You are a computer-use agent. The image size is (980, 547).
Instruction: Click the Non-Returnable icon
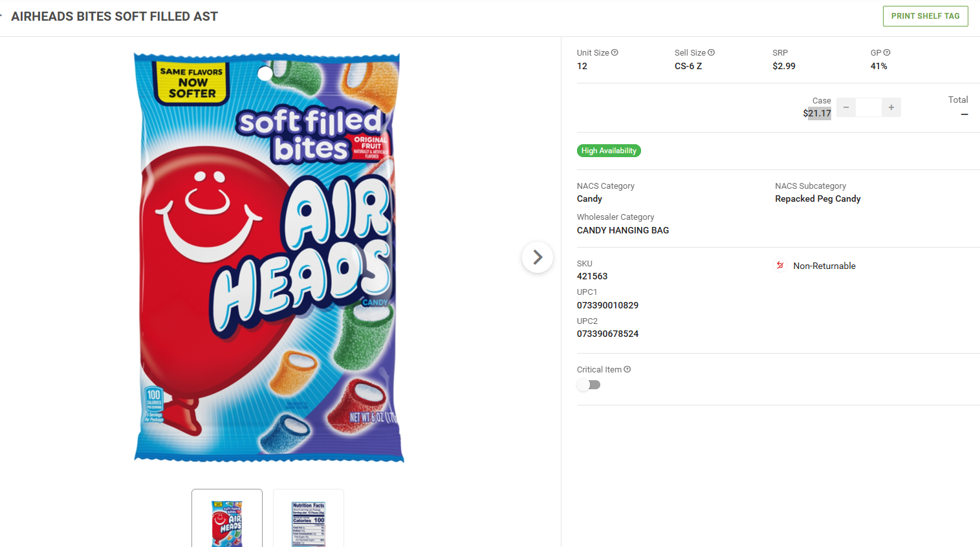pos(780,265)
